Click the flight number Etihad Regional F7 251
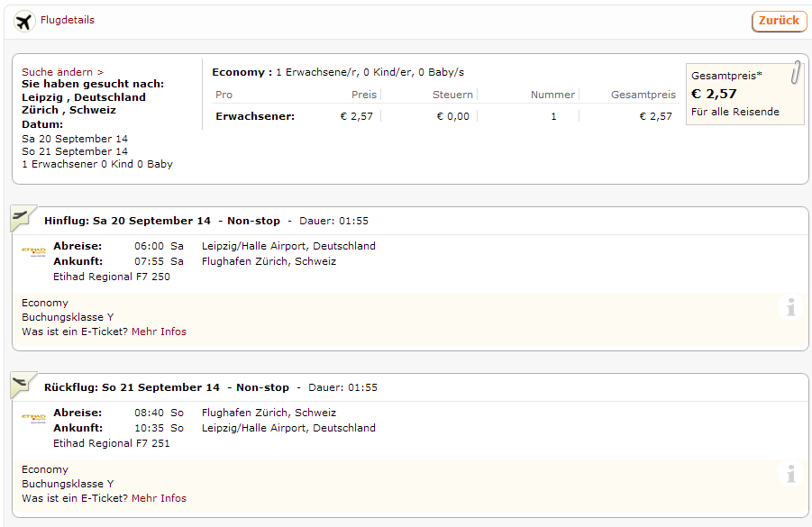This screenshot has width=812, height=527. [x=112, y=443]
